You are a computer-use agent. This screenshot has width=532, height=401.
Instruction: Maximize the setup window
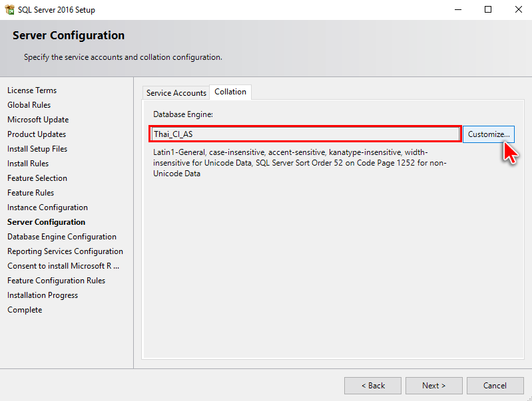pos(488,9)
